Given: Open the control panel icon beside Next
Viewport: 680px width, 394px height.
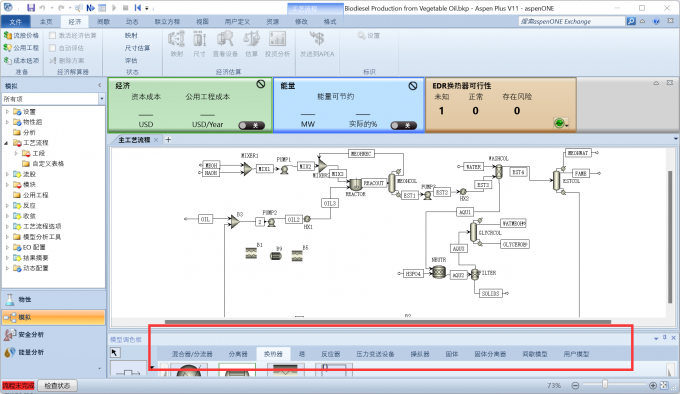Looking at the screenshot, I should pyautogui.click(x=102, y=8).
